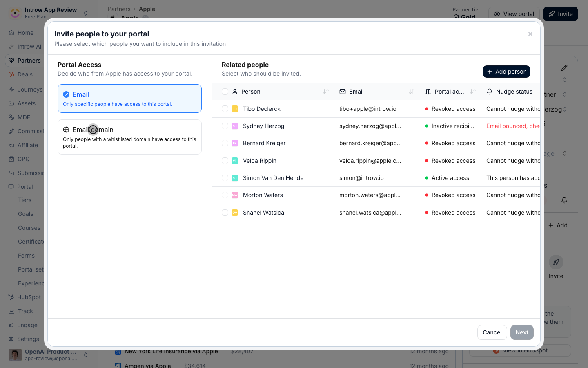Check Velda Rippin's checkbox

[x=225, y=161]
